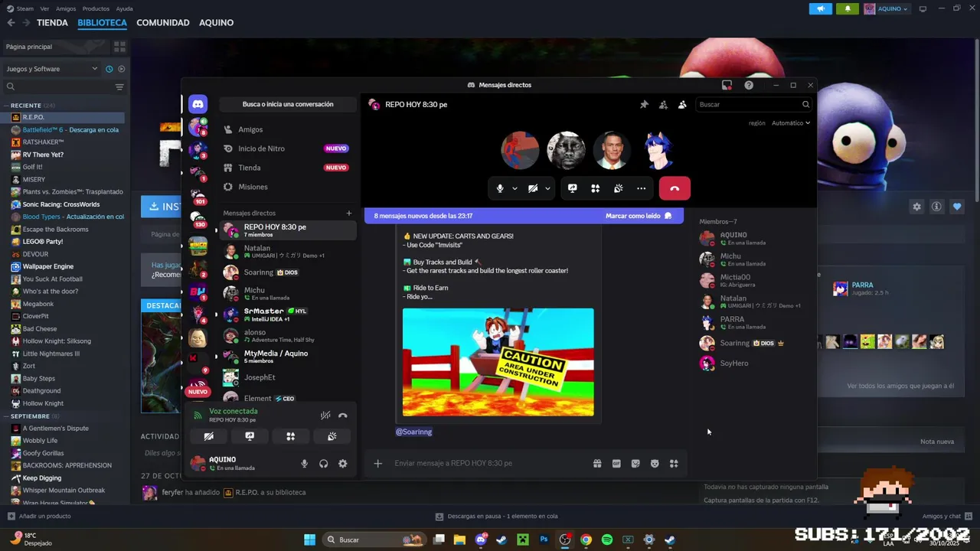
Task: Open the Discord home logo button
Action: pyautogui.click(x=198, y=104)
